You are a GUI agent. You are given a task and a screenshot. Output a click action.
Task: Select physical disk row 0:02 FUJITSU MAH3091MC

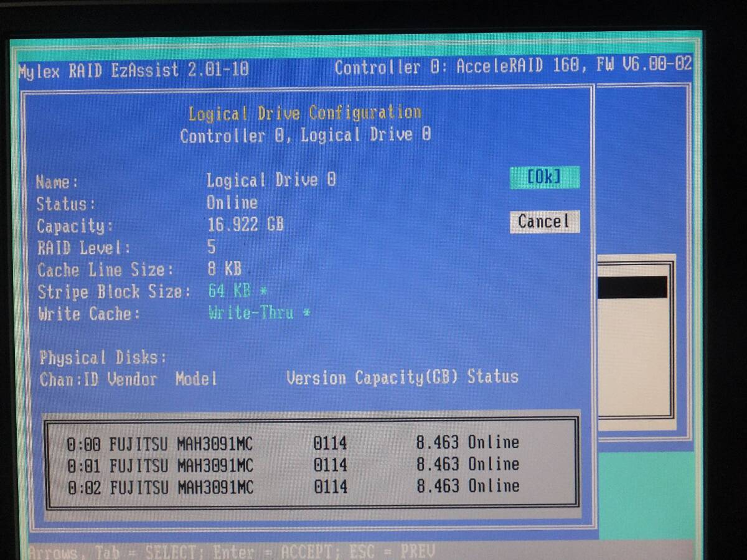point(293,487)
